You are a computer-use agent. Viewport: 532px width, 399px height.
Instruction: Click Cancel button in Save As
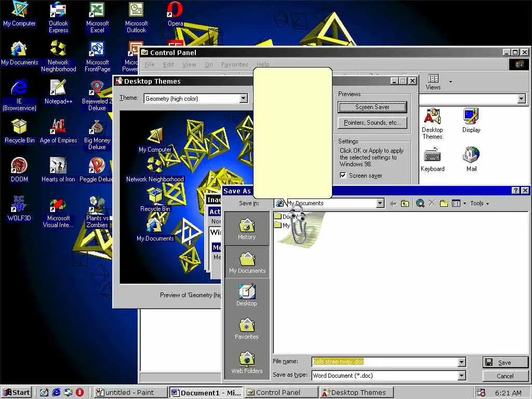[x=505, y=376]
